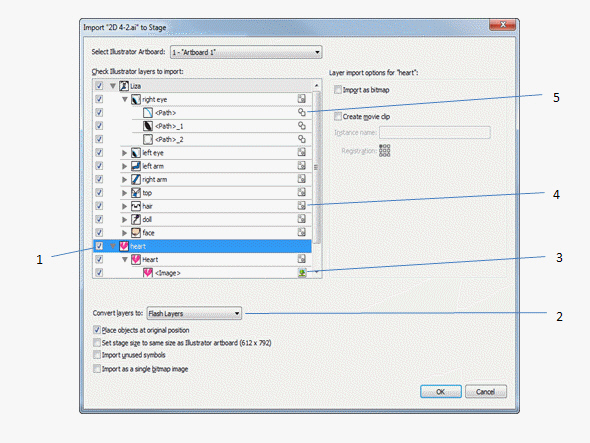
Task: Collapse the Heart sublayer
Action: coord(125,260)
